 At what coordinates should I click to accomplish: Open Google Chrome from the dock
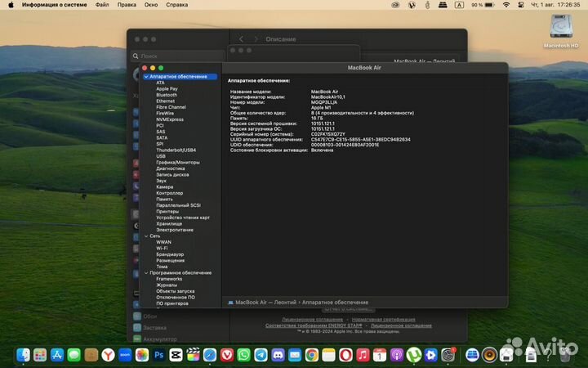(311, 355)
